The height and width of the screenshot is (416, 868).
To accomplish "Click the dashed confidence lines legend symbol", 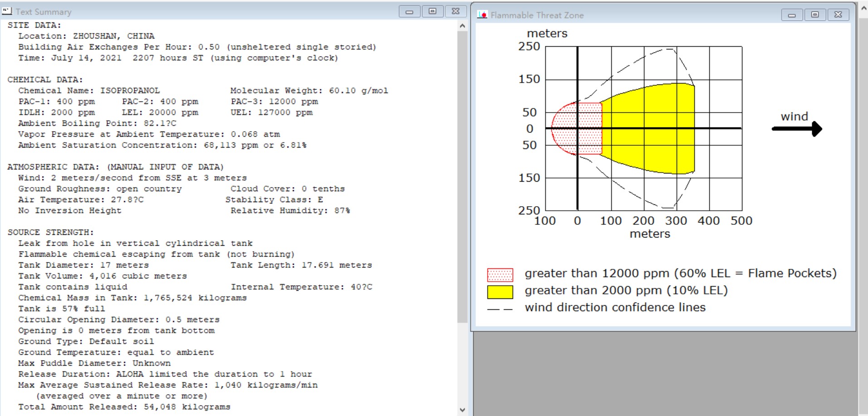I will tap(500, 309).
